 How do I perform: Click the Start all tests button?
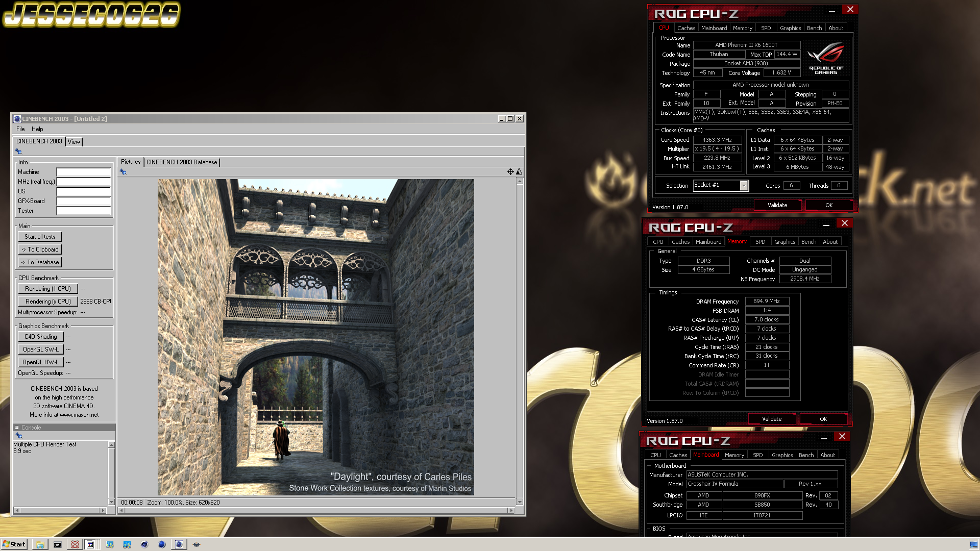(x=40, y=237)
